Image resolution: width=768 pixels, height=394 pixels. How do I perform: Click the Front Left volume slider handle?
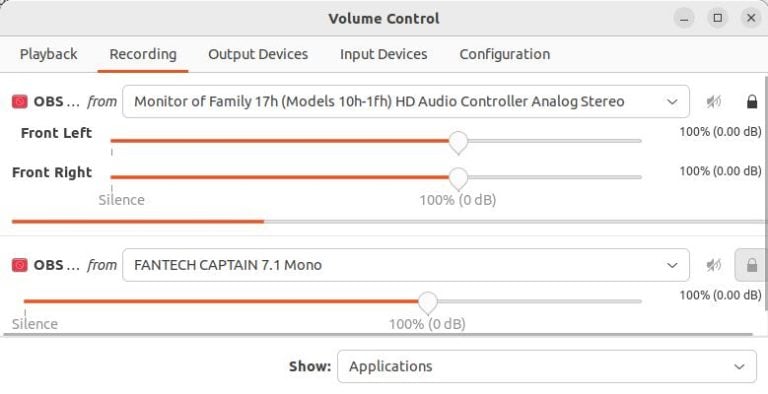pos(458,142)
